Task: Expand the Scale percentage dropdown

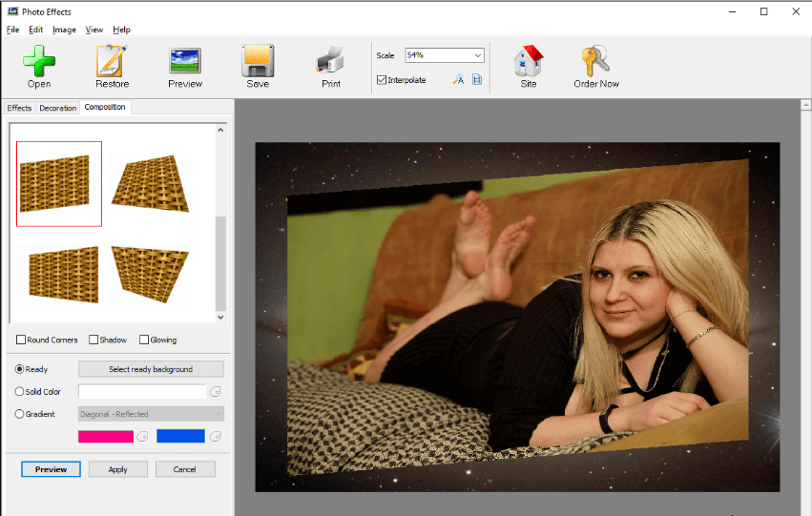Action: [x=477, y=55]
